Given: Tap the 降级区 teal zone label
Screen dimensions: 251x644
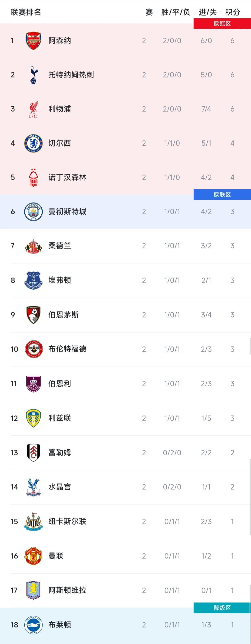Looking at the screenshot, I should point(222,608).
